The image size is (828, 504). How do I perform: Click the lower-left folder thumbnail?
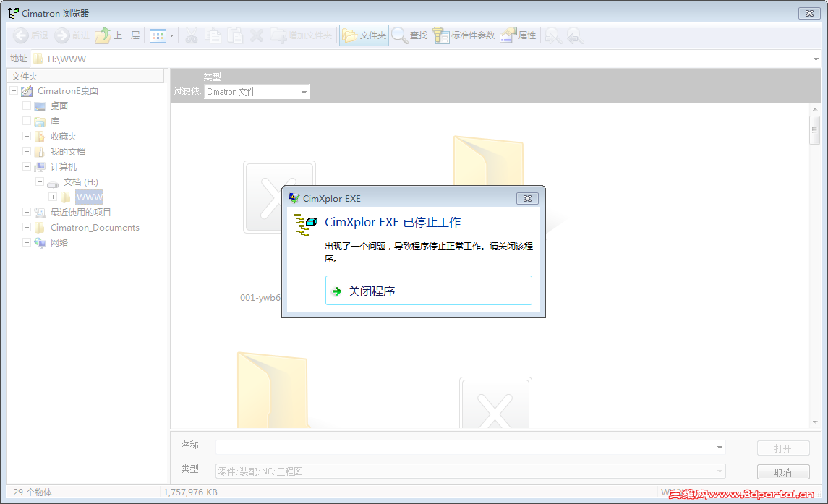pos(272,390)
